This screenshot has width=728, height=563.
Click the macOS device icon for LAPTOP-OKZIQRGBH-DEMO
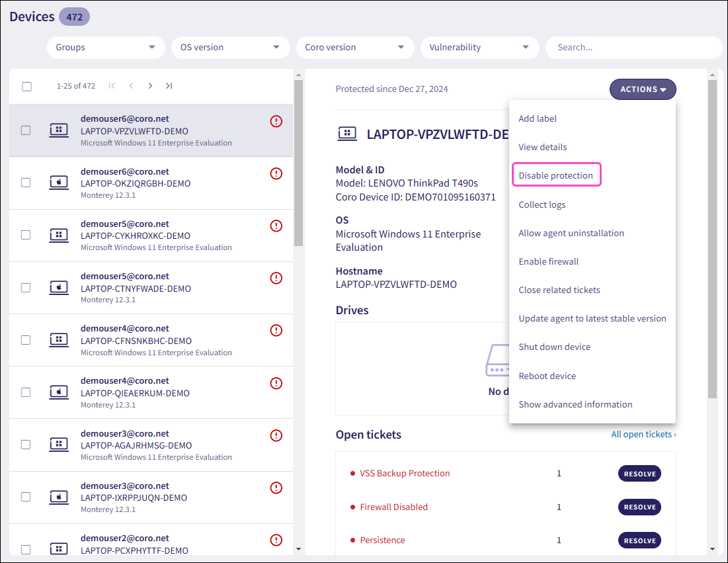tap(59, 183)
